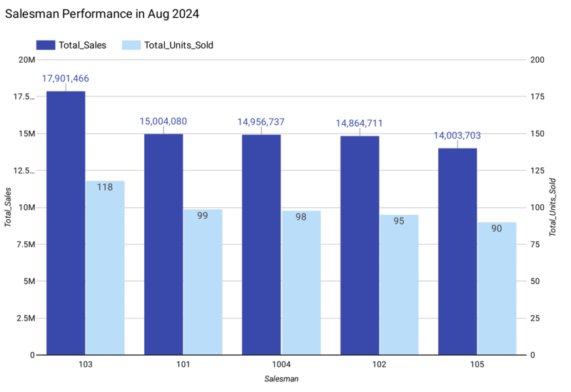Click the dark blue sales bar for salesman 1004
The width and height of the screenshot is (571, 392).
[261, 245]
